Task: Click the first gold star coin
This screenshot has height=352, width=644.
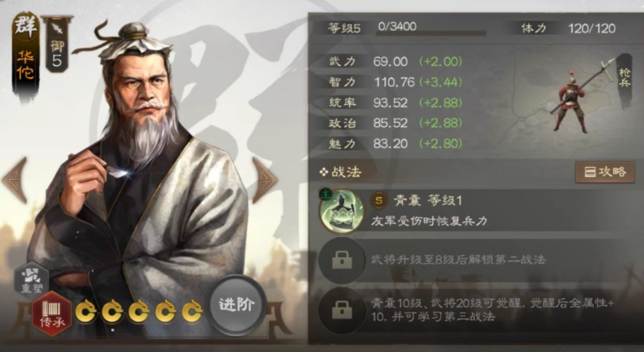Action: click(86, 312)
